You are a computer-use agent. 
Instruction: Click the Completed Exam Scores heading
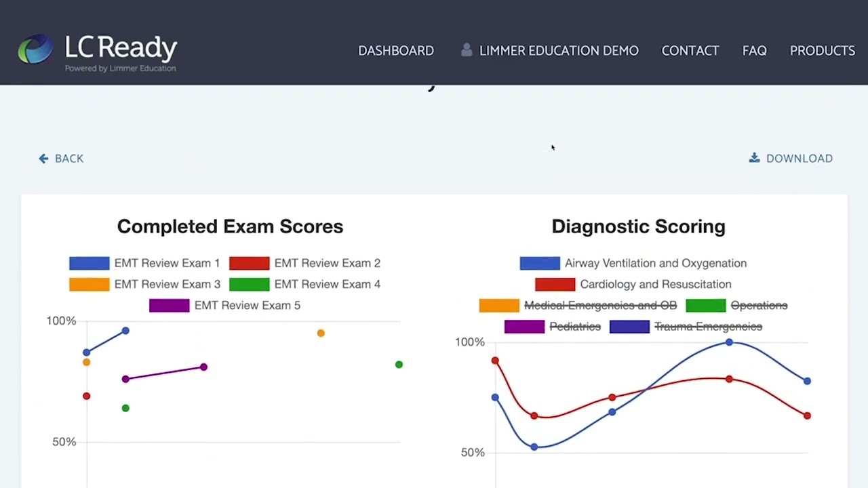click(230, 226)
